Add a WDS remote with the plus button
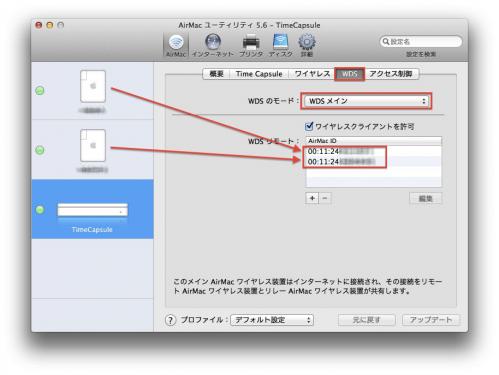 (312, 198)
